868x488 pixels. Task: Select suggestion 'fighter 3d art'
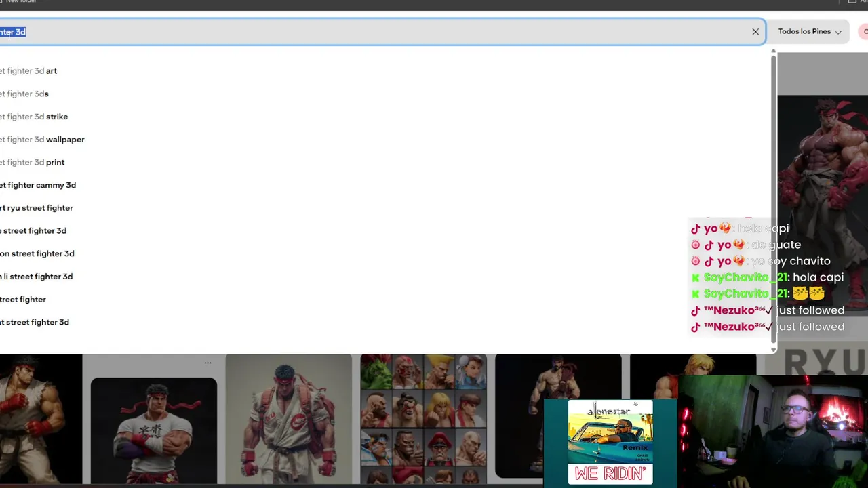click(x=28, y=71)
